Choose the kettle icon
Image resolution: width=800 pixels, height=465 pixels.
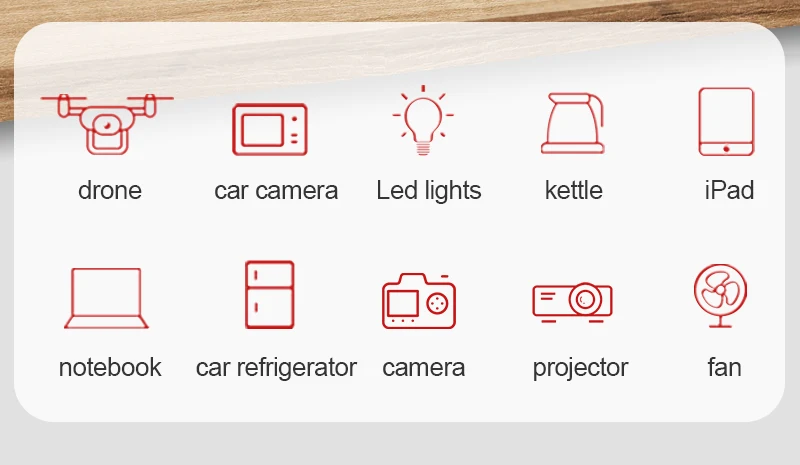pyautogui.click(x=573, y=123)
